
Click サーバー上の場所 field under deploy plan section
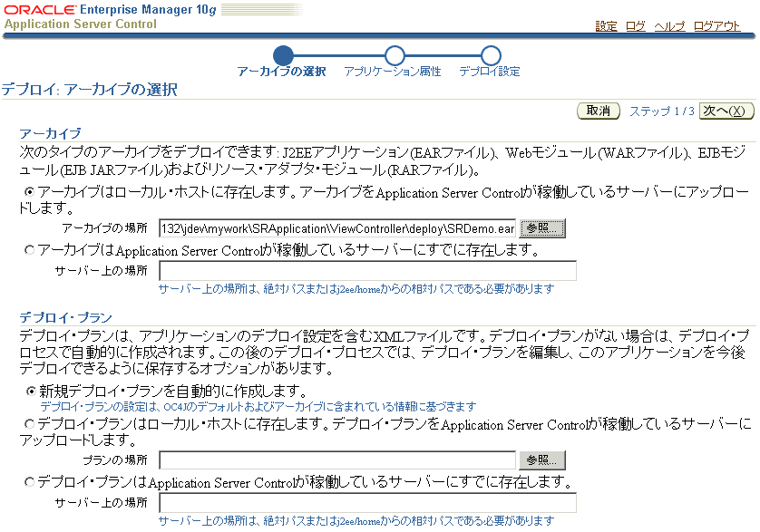(x=368, y=503)
